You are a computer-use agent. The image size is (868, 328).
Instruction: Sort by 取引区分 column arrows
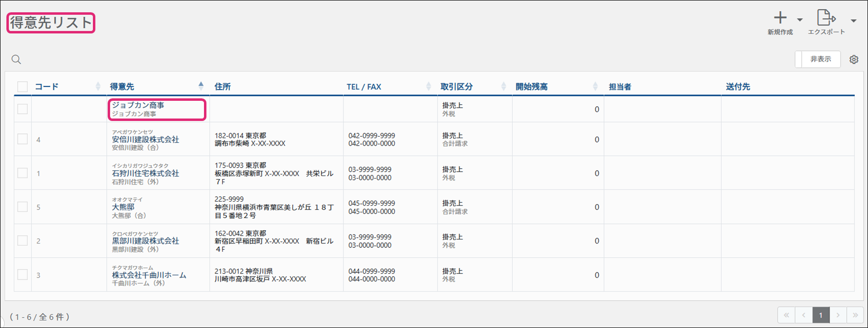click(503, 87)
